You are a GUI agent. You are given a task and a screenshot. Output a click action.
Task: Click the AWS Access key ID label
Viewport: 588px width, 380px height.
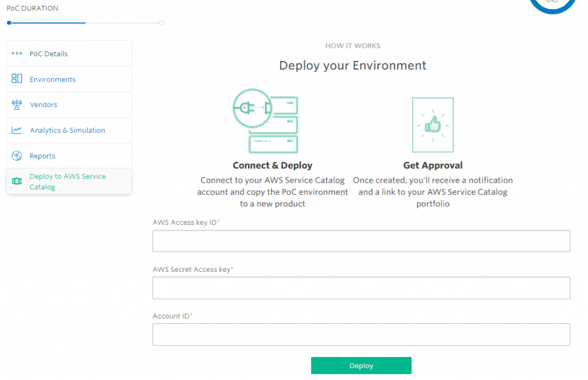185,222
